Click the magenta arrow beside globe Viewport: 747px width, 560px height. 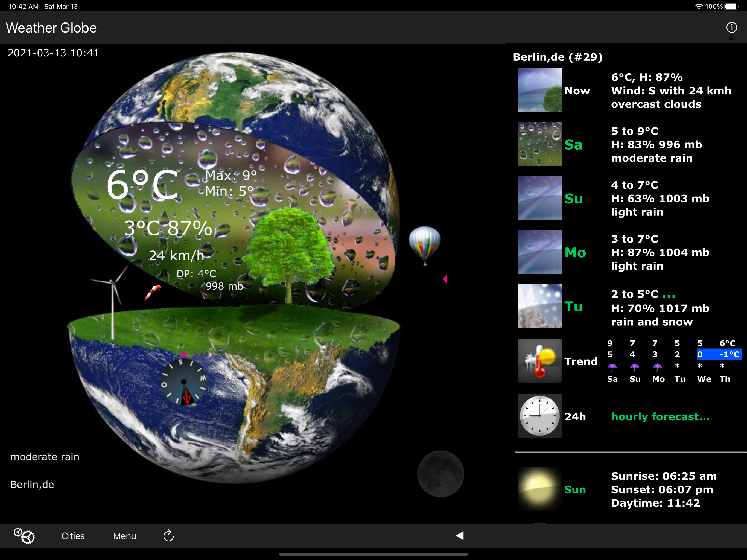point(445,279)
